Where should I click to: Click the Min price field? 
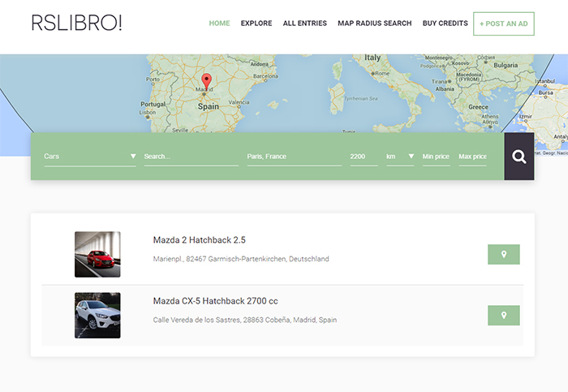(437, 157)
